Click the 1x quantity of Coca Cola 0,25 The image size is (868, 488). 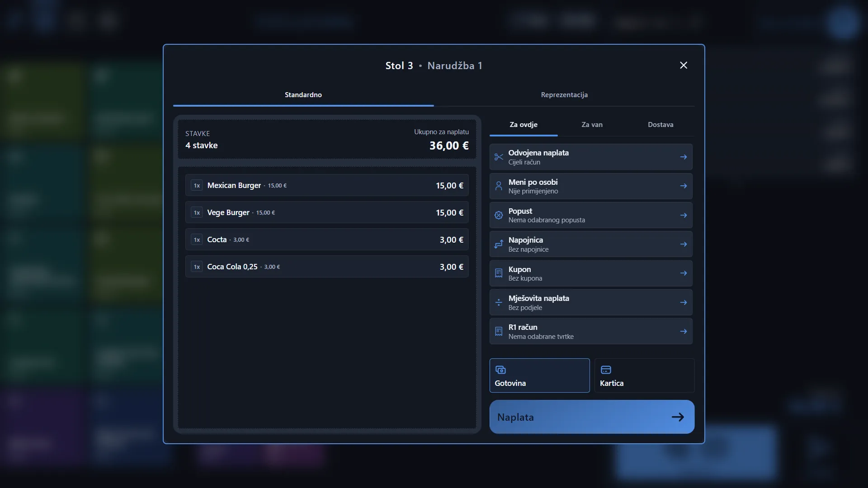pyautogui.click(x=197, y=267)
